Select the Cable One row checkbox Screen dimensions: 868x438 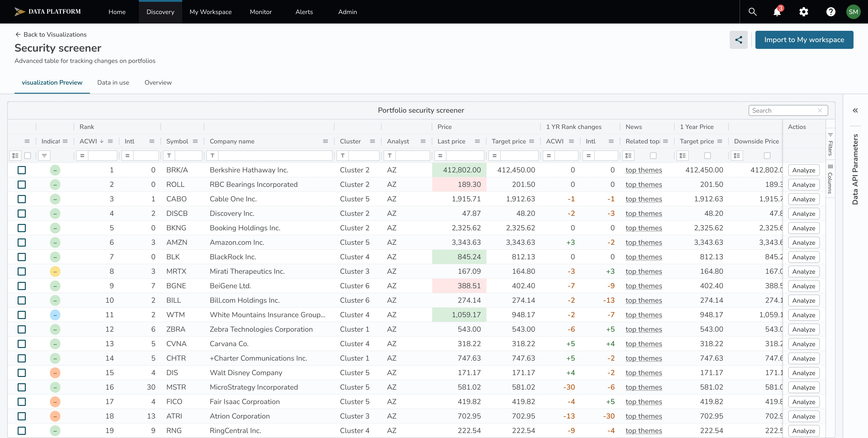[21, 199]
